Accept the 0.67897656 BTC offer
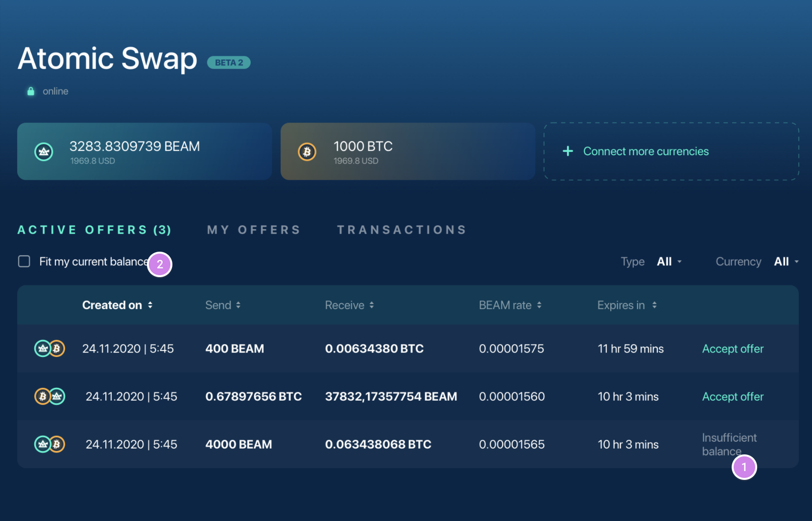The width and height of the screenshot is (812, 521). tap(732, 396)
